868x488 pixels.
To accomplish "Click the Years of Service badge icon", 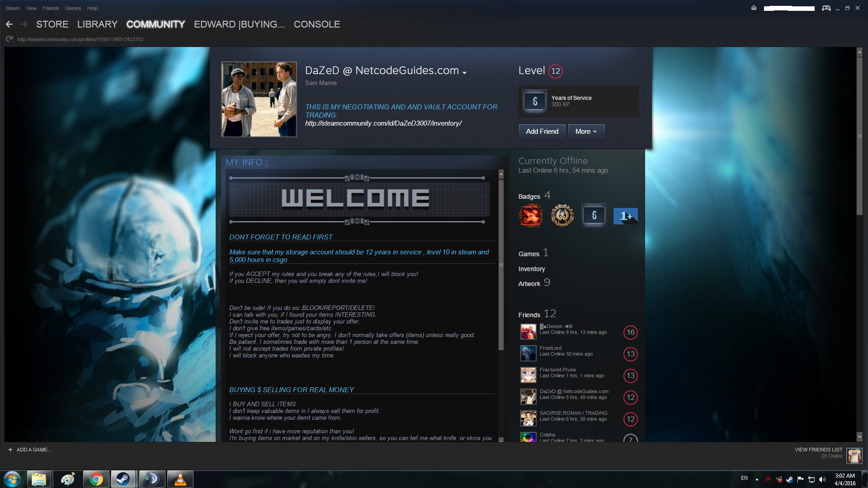I will pyautogui.click(x=535, y=102).
